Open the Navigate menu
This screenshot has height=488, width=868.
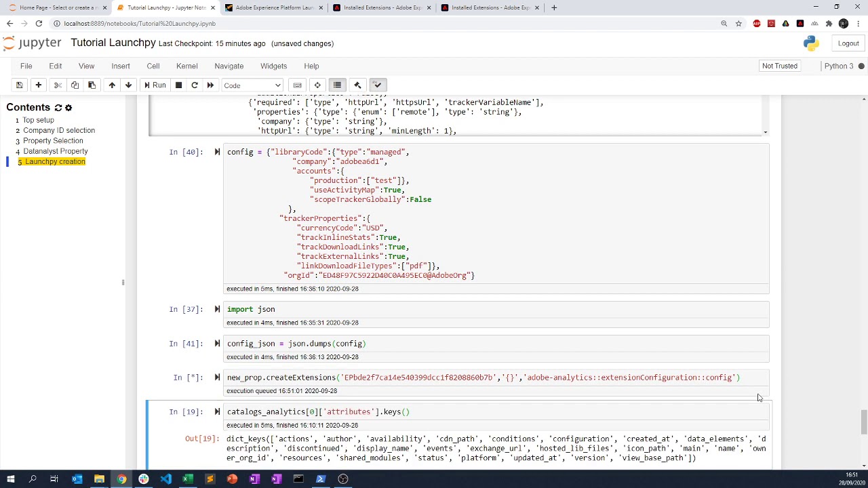pos(229,66)
